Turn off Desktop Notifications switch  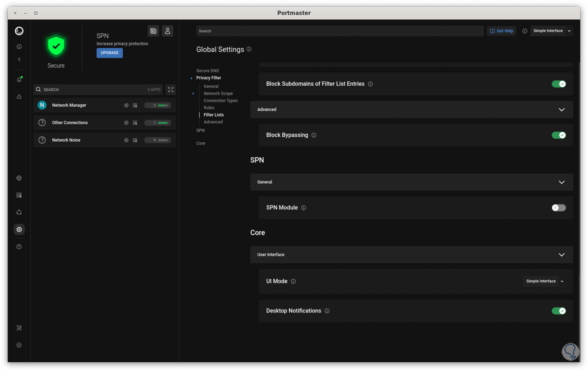[x=559, y=311]
